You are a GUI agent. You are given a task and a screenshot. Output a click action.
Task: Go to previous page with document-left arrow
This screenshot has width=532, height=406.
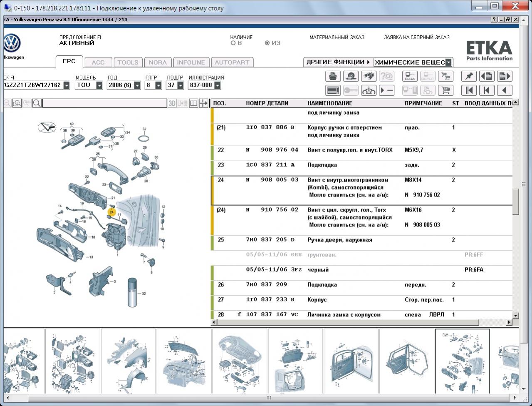(487, 76)
